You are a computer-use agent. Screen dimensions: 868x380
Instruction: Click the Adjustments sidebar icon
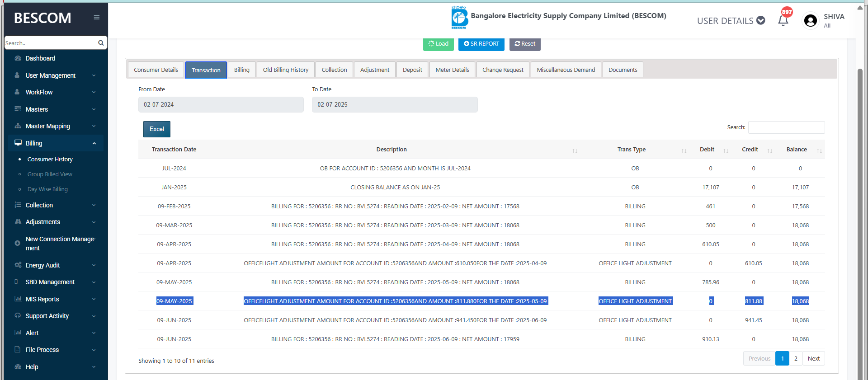[x=18, y=221]
